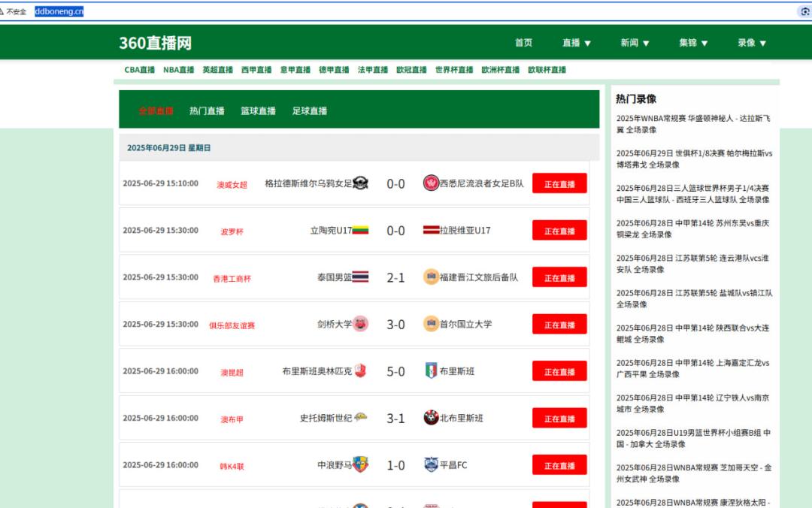Open 欧洲杯直播 link

pyautogui.click(x=500, y=70)
